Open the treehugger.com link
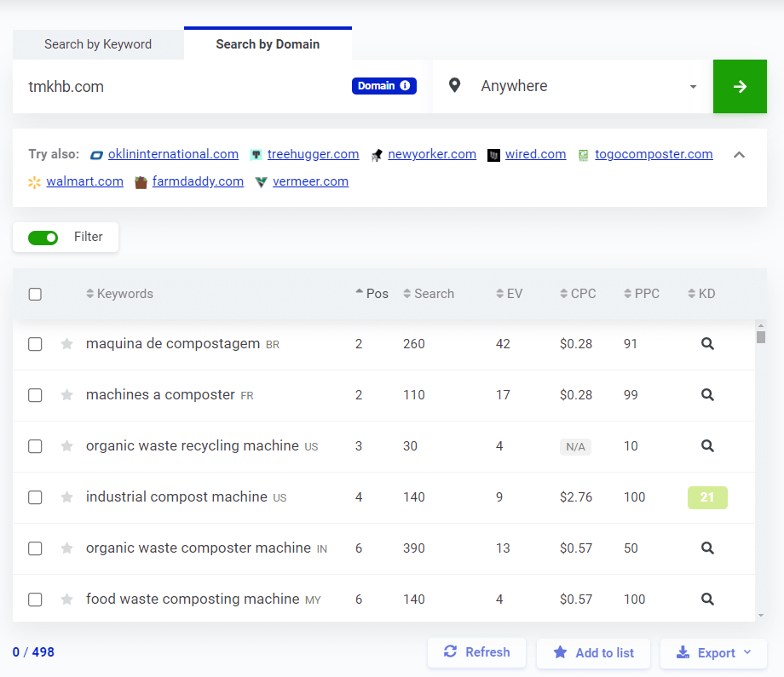The image size is (784, 677). click(x=313, y=154)
